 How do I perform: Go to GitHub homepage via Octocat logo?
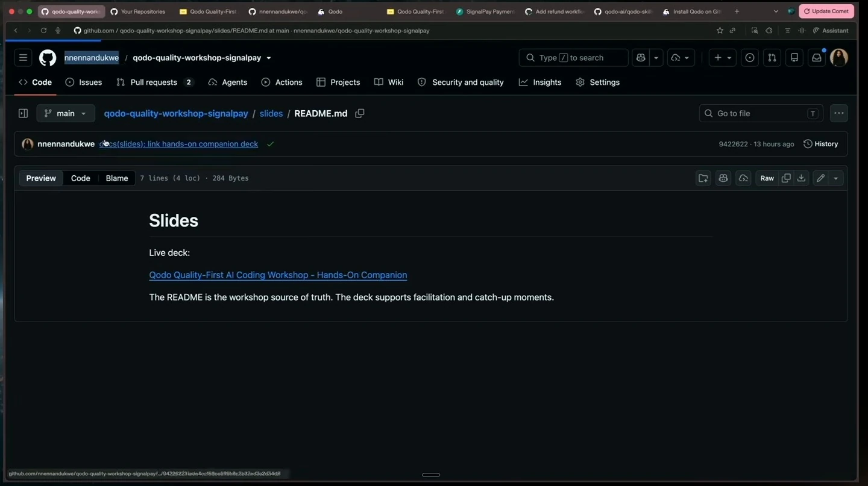(48, 58)
